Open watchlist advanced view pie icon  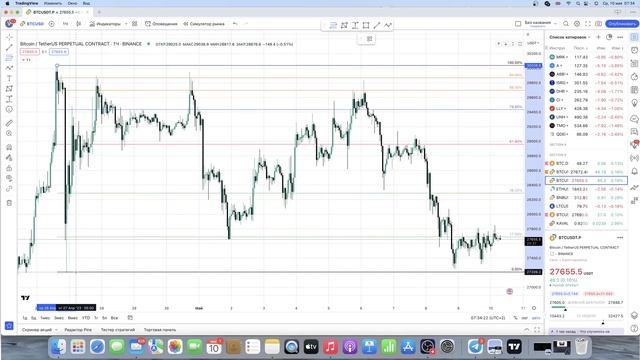pyautogui.click(x=609, y=37)
